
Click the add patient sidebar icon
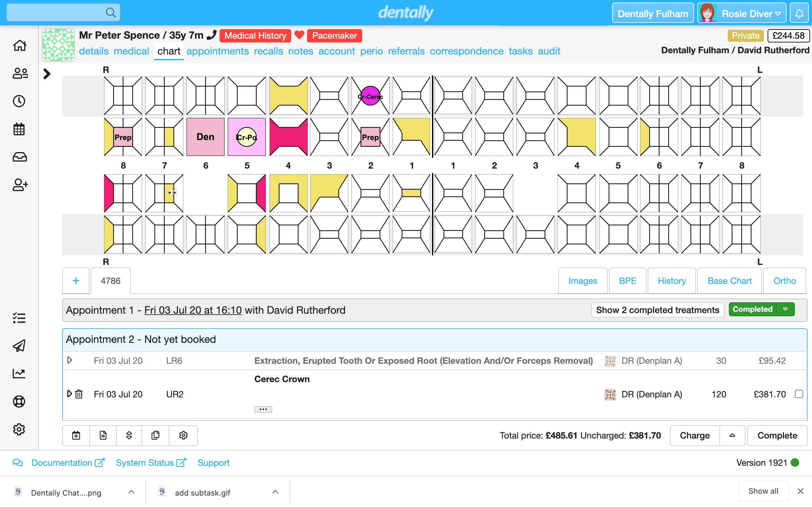tap(19, 185)
